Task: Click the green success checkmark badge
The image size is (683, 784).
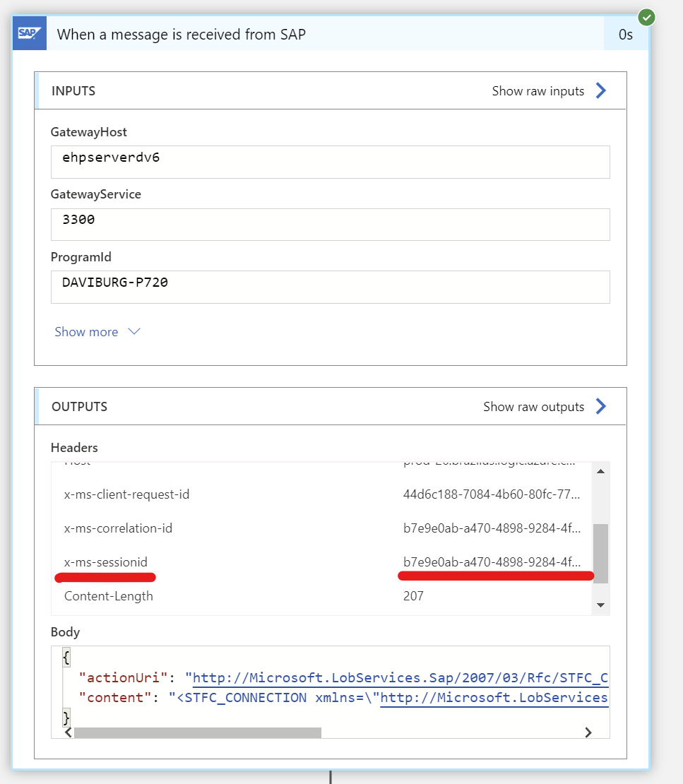Action: tap(646, 18)
